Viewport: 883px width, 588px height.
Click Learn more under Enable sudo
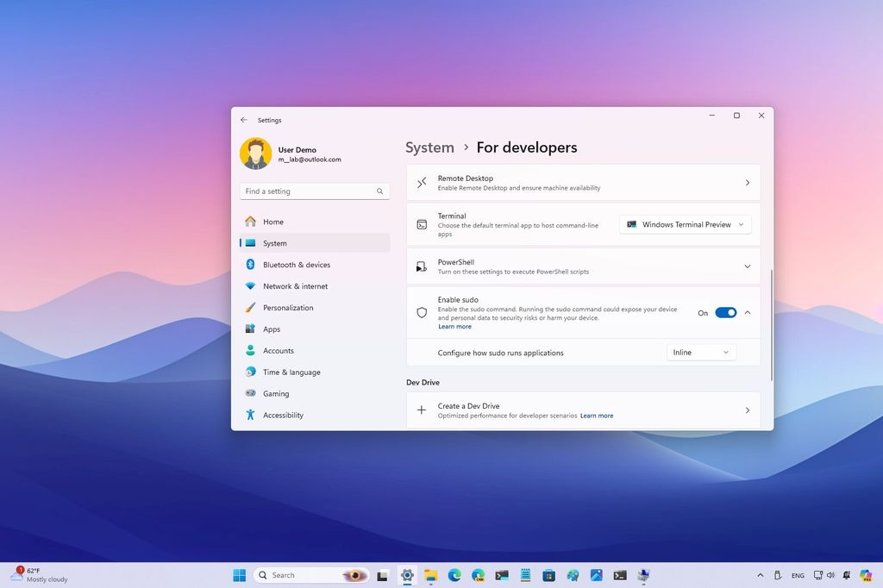tap(455, 326)
